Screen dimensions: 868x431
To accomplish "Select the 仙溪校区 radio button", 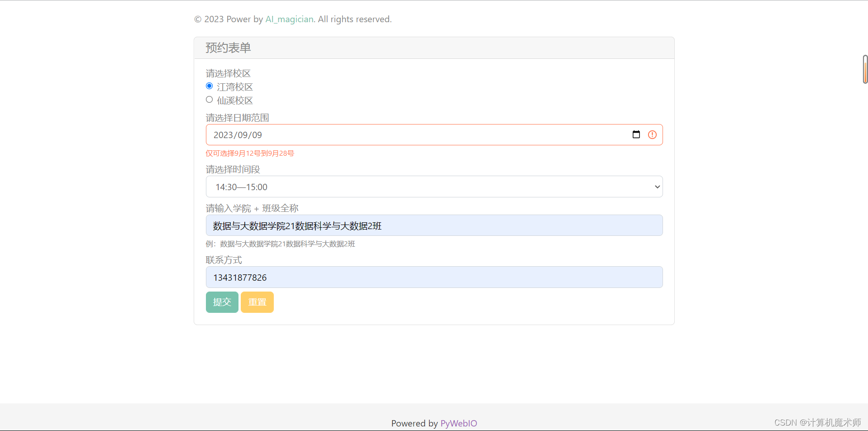I will click(x=209, y=100).
